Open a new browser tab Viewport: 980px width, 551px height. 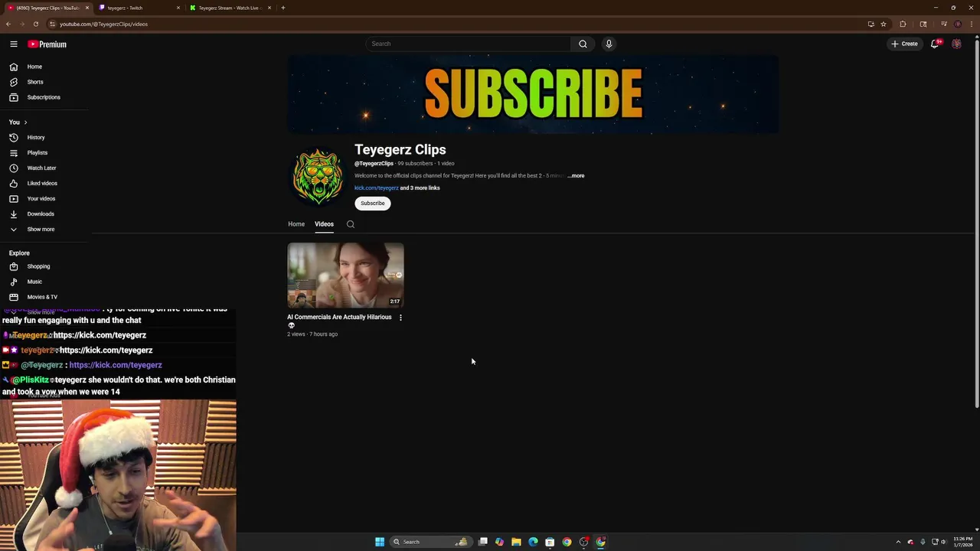[x=283, y=8]
